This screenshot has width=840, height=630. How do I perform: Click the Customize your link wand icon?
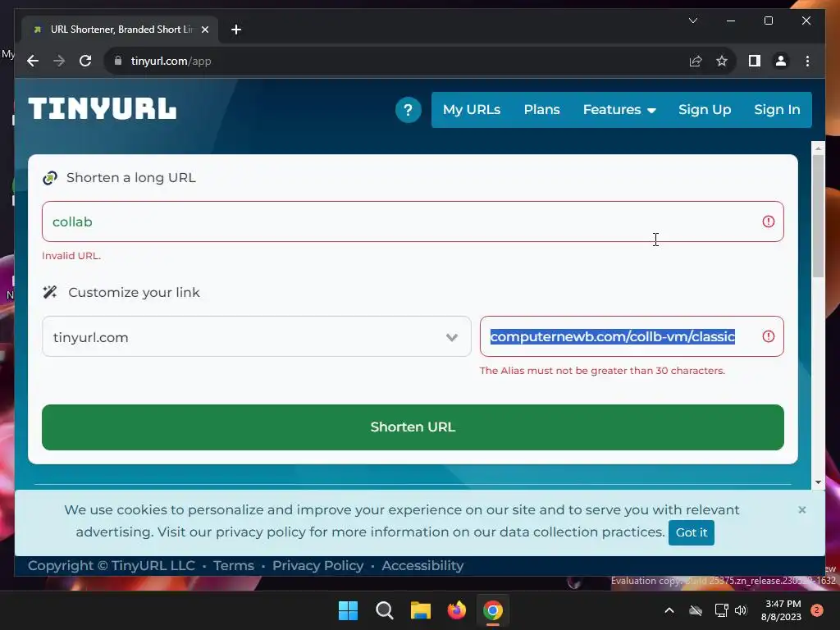click(50, 292)
